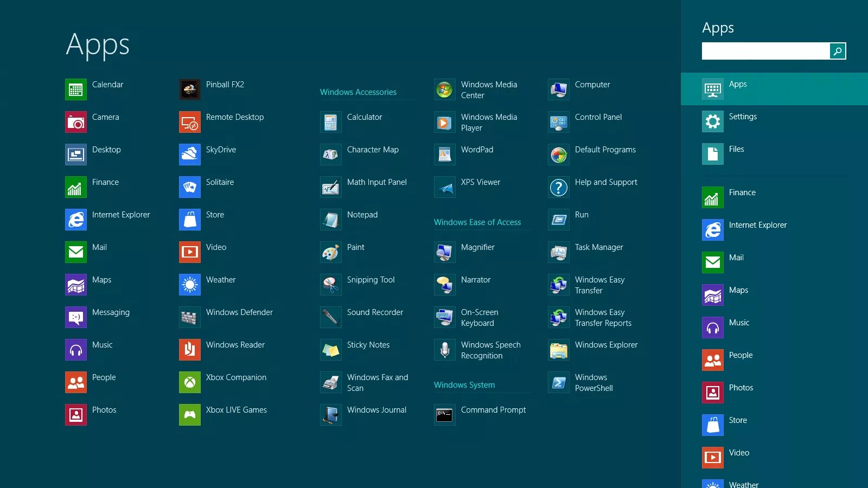The height and width of the screenshot is (488, 868).
Task: Open Command Prompt icon
Action: coord(445,415)
